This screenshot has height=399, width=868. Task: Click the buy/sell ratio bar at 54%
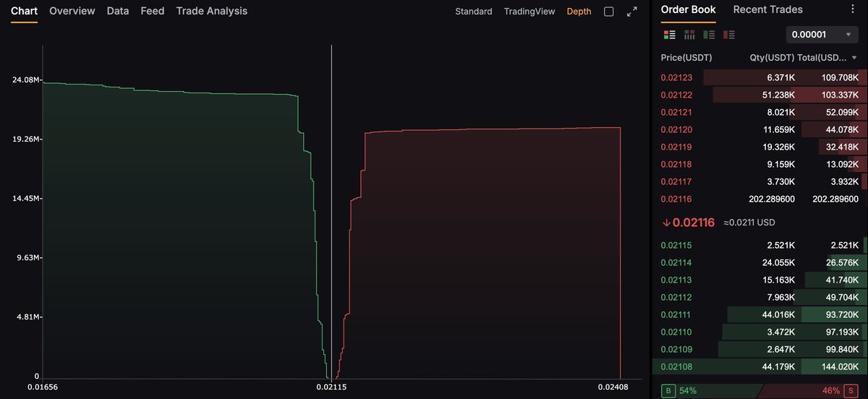tap(710, 390)
